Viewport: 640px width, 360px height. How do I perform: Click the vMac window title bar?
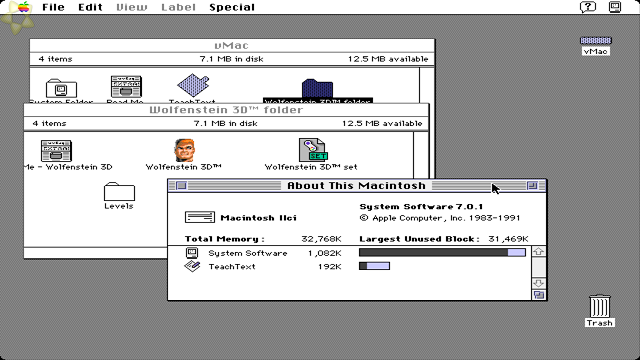point(232,45)
